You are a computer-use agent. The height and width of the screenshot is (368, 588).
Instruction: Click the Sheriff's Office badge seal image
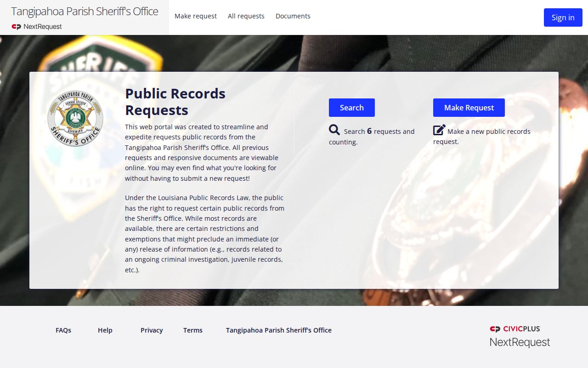75,118
